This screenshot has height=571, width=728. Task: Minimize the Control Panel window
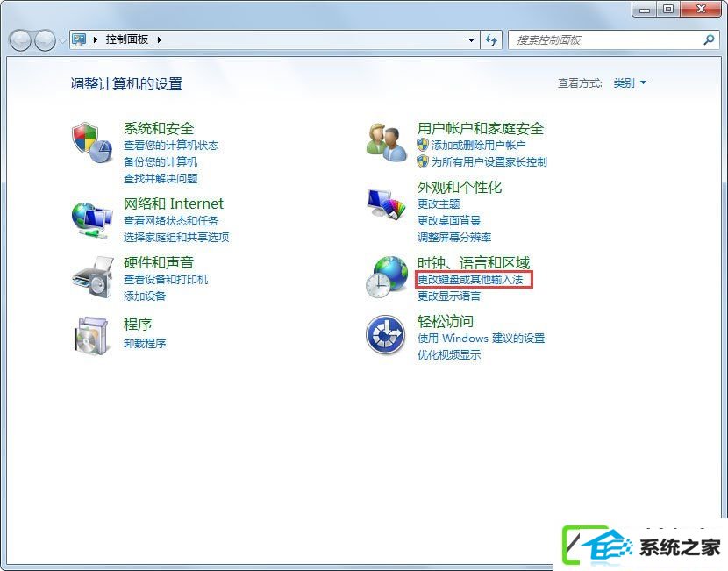[x=645, y=9]
